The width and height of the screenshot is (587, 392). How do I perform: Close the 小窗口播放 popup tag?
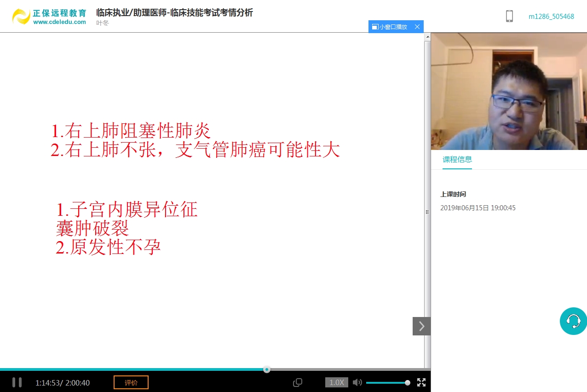[x=417, y=27]
